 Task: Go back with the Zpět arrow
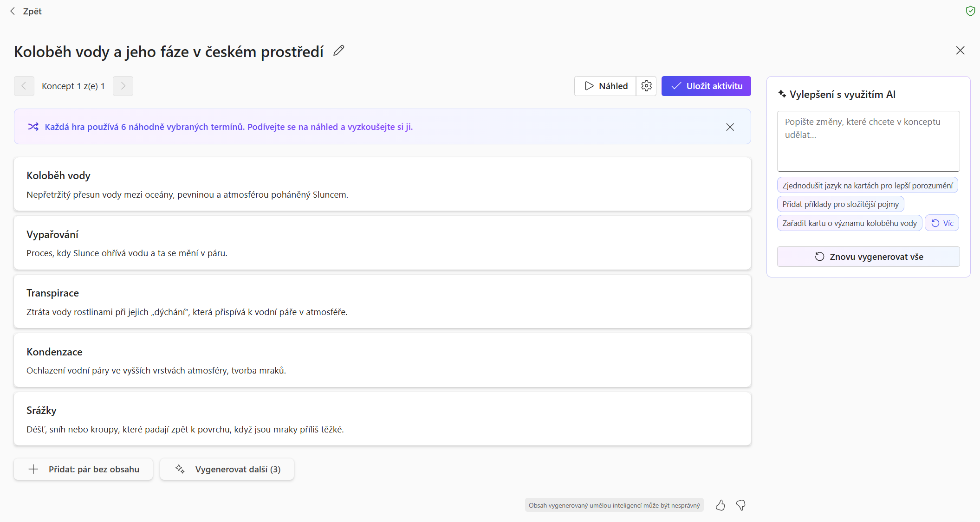coord(26,11)
